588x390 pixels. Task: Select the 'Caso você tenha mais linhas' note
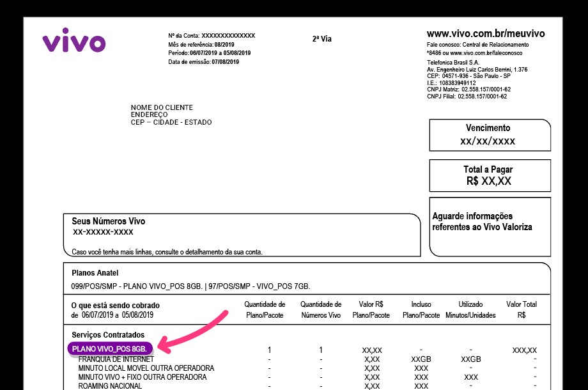click(x=167, y=252)
